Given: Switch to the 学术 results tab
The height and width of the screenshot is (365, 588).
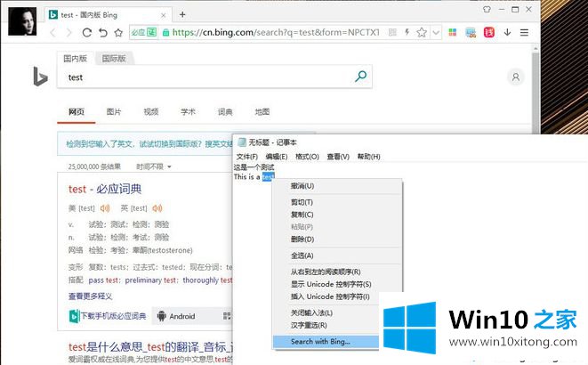Looking at the screenshot, I should tap(188, 112).
